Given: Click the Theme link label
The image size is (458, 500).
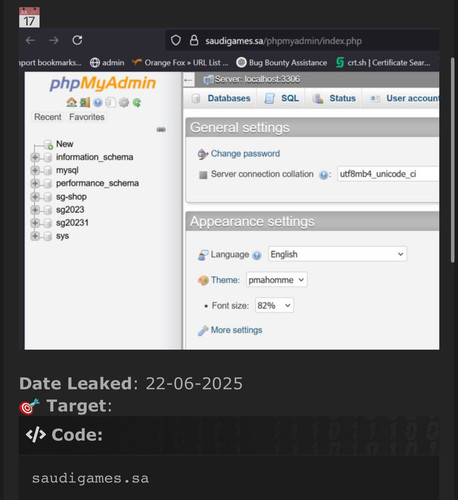Looking at the screenshot, I should (x=225, y=280).
